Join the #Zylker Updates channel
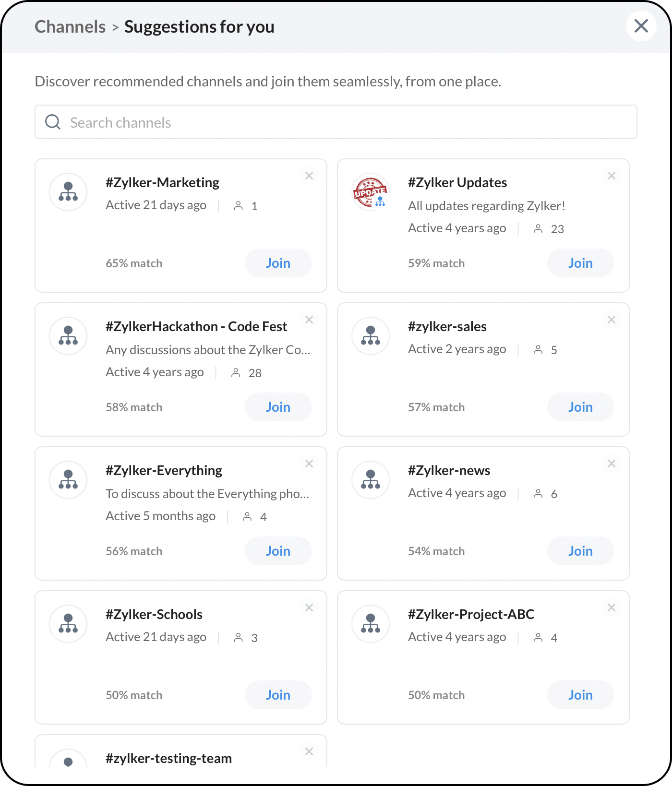Image resolution: width=672 pixels, height=786 pixels. 580,263
